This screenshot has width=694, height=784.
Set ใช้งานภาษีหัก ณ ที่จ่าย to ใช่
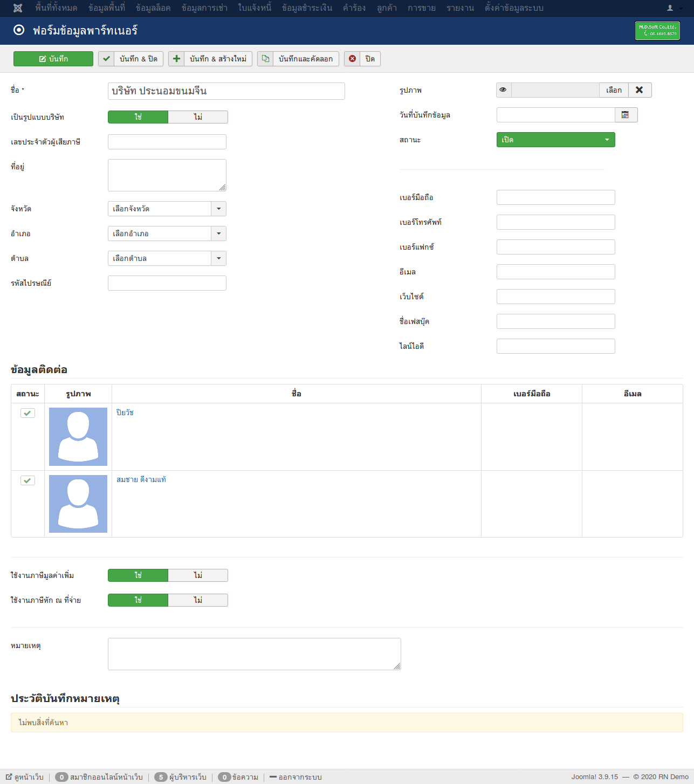pyautogui.click(x=138, y=600)
